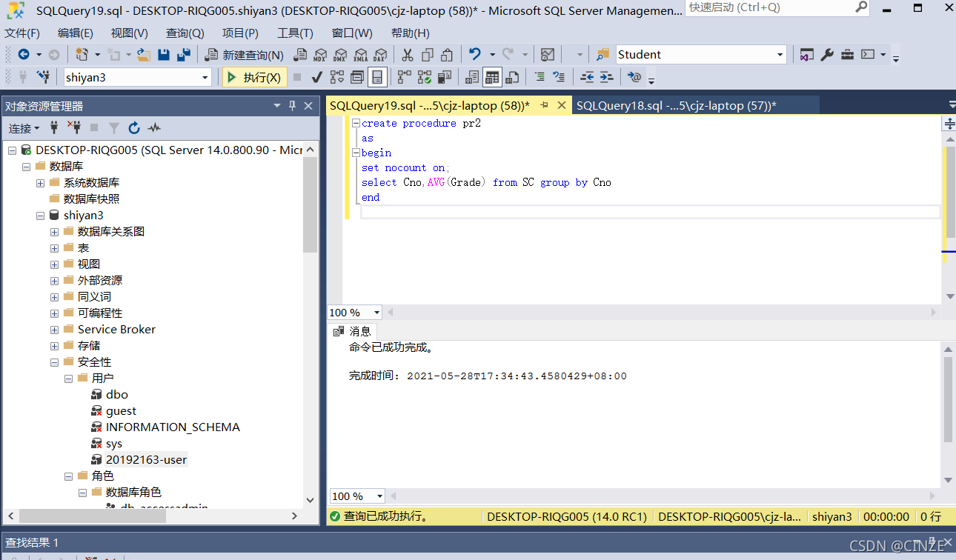Comment out the selected lines icon
Viewport: 956px width, 560px height.
coord(539,77)
